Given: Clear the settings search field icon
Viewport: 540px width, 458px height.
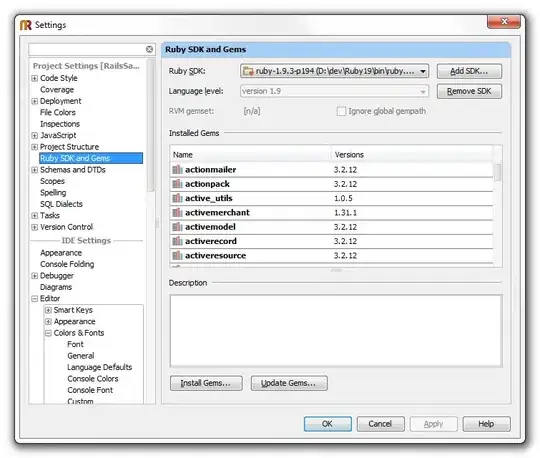Looking at the screenshot, I should 149,49.
